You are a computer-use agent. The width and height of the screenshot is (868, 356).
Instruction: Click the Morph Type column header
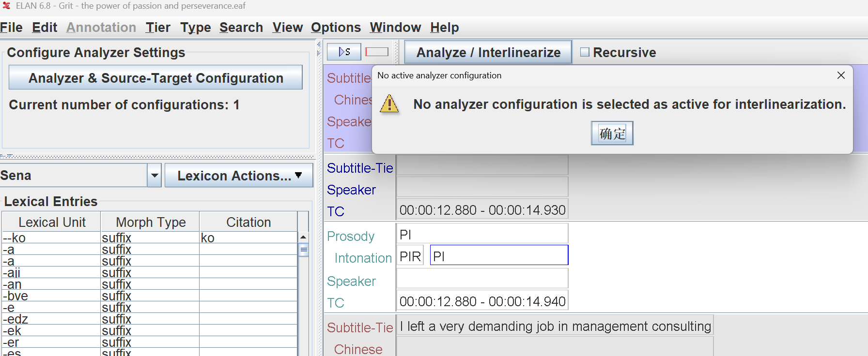(x=151, y=222)
